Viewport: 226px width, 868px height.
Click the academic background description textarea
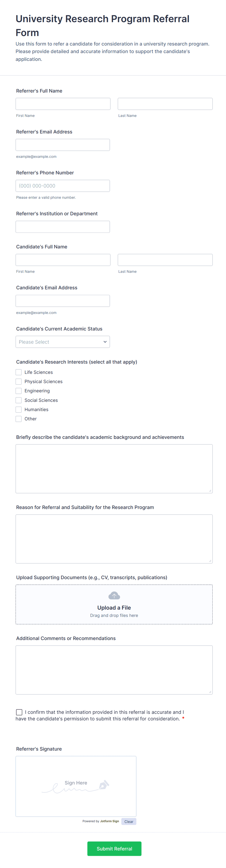click(x=114, y=468)
